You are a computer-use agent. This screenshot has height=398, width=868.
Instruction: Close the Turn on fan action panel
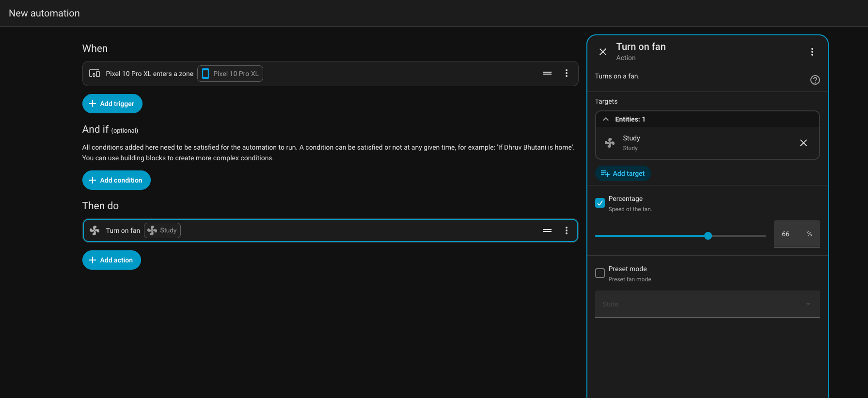[x=603, y=52]
